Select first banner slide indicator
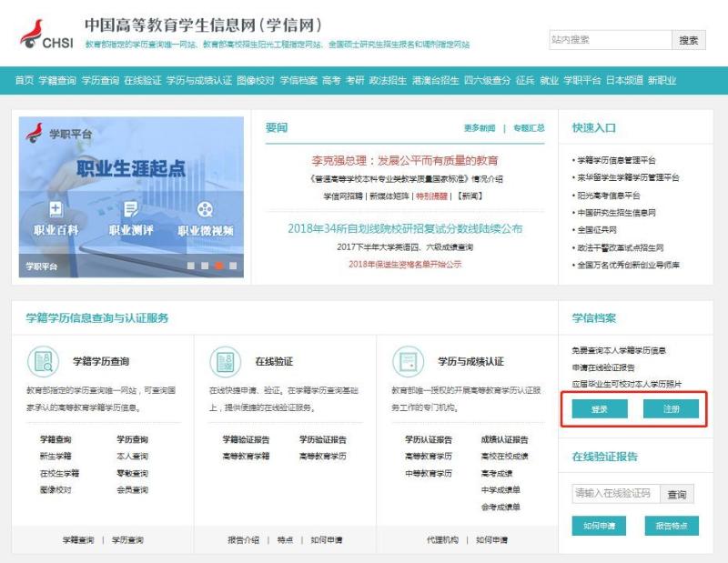728x563 pixels. tap(190, 266)
